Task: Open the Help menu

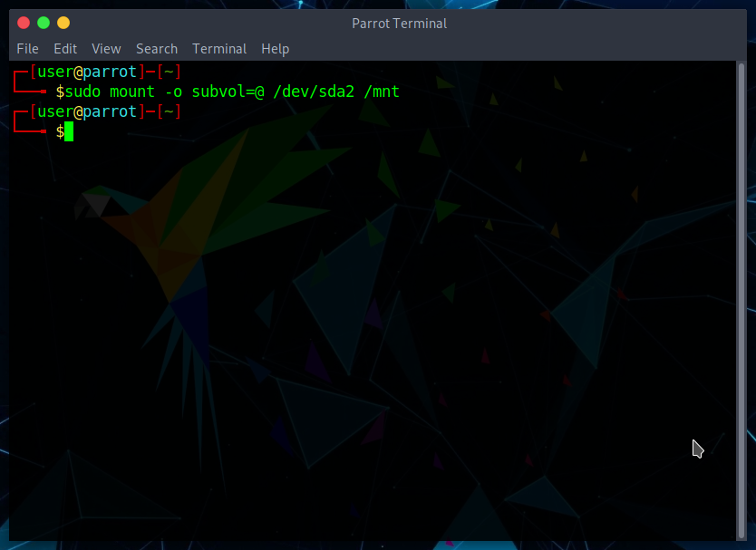Action: click(275, 49)
